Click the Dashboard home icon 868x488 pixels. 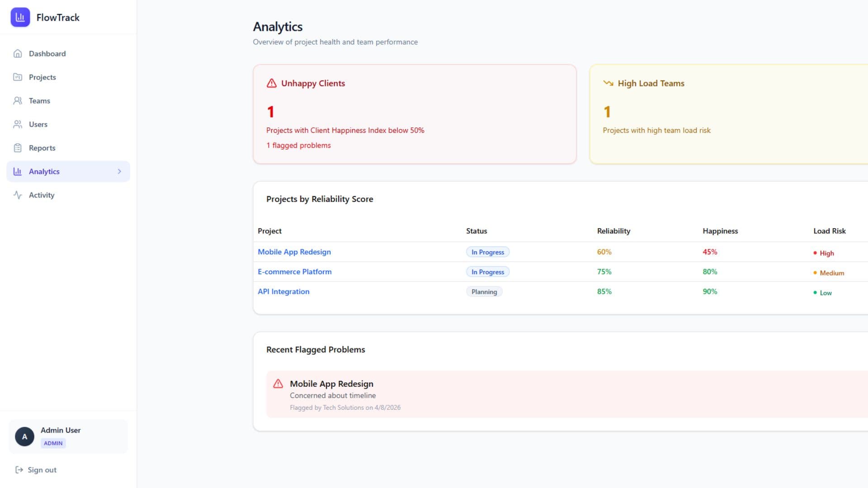(18, 54)
